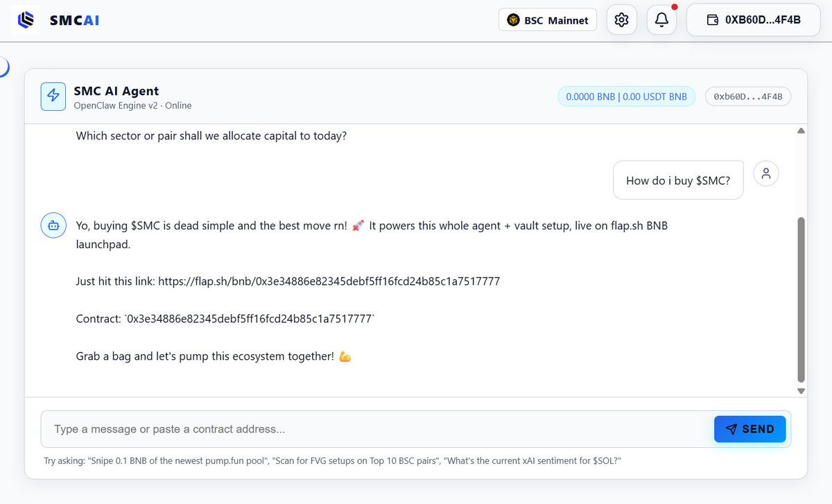
Task: Open notifications with the bell icon
Action: [x=661, y=20]
